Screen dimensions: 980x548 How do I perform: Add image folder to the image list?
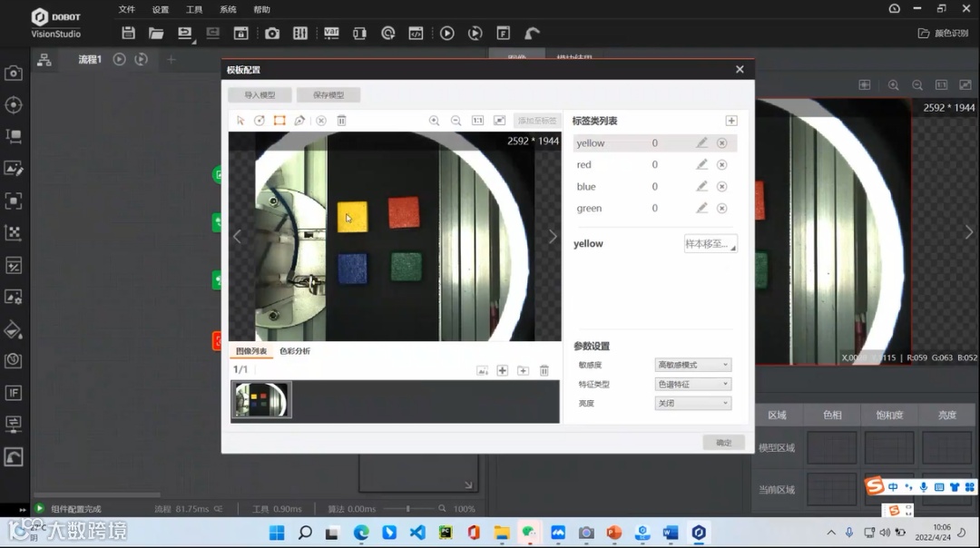coord(524,370)
